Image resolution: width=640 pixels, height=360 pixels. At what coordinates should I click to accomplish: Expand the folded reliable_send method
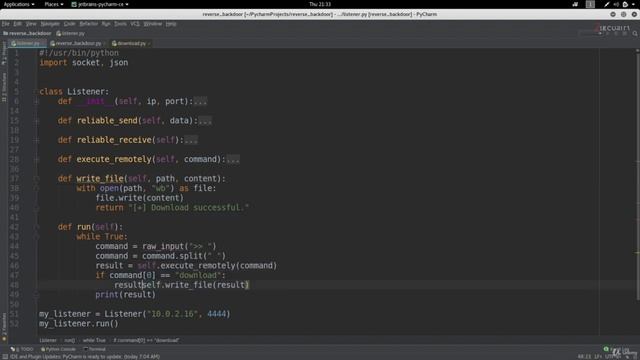click(36, 121)
